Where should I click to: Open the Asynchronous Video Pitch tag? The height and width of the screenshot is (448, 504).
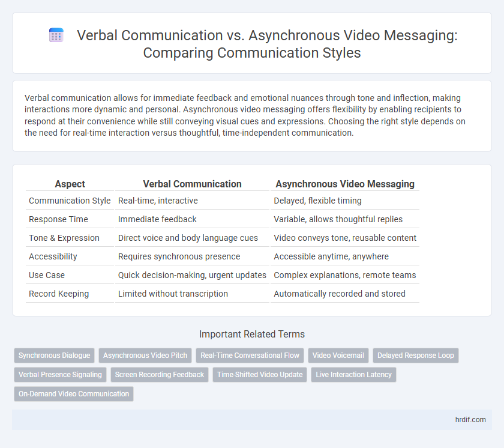(145, 356)
